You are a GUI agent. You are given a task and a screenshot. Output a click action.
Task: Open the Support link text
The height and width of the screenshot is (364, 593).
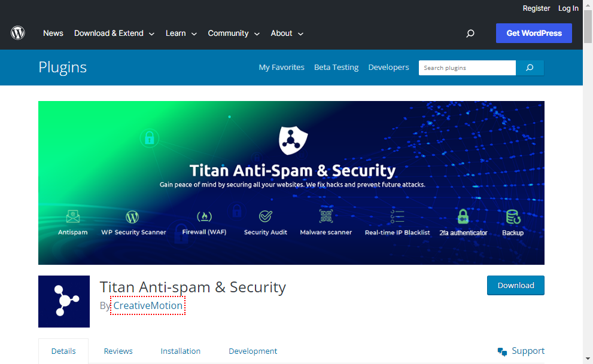(528, 351)
